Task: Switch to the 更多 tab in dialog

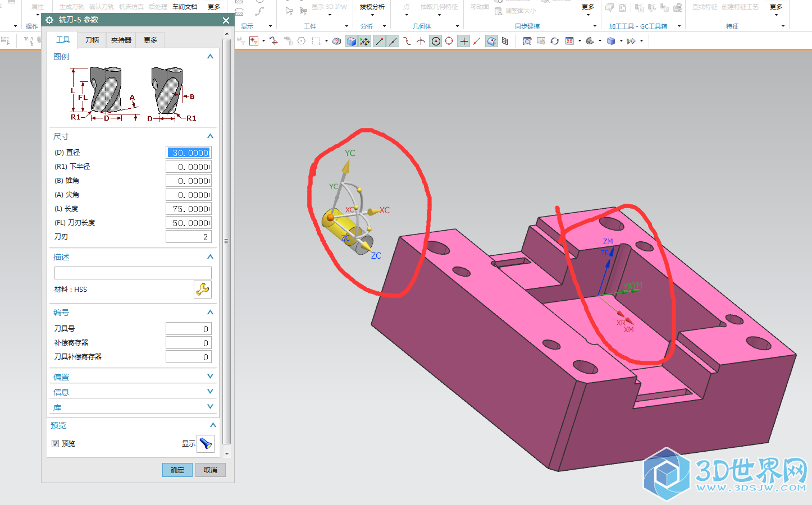Action: (150, 40)
